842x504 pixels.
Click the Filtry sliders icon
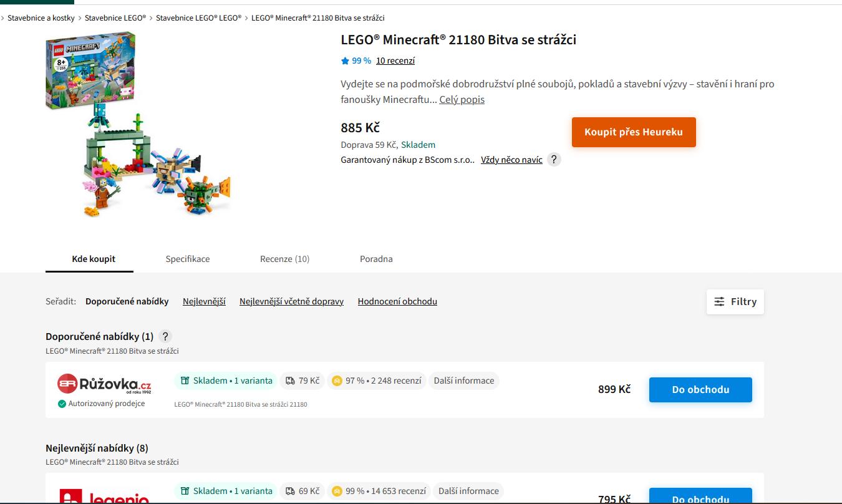pyautogui.click(x=719, y=302)
